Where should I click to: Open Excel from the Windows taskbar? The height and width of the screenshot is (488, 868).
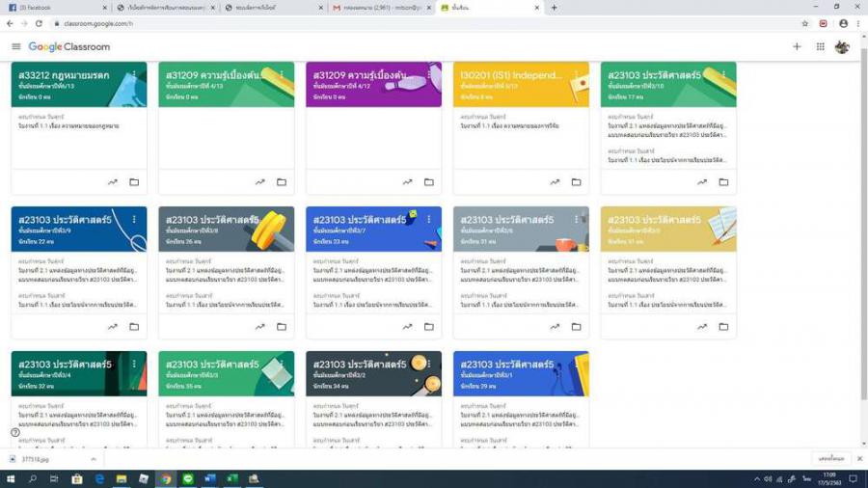(x=232, y=478)
